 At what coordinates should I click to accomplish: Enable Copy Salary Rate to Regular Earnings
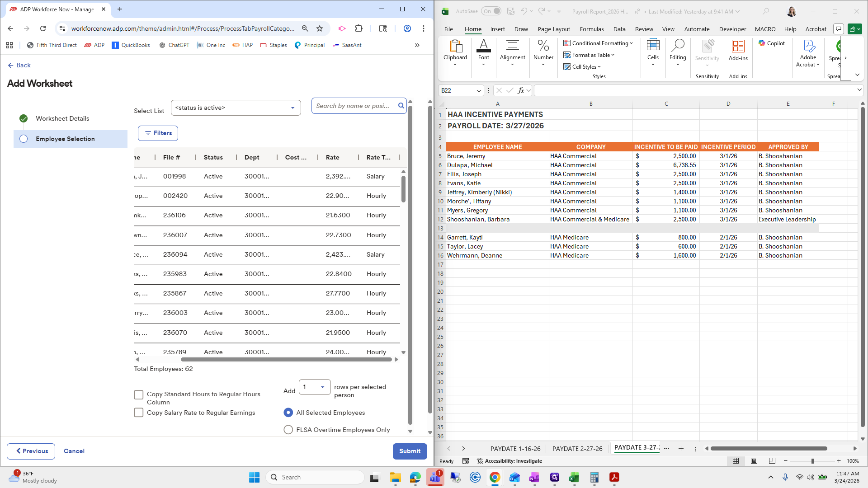tap(139, 413)
